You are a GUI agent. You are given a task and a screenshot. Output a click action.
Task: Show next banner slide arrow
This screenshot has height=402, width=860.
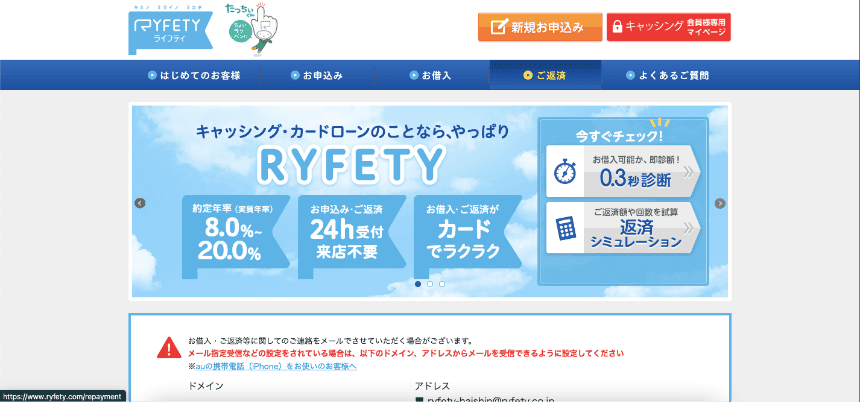(720, 203)
